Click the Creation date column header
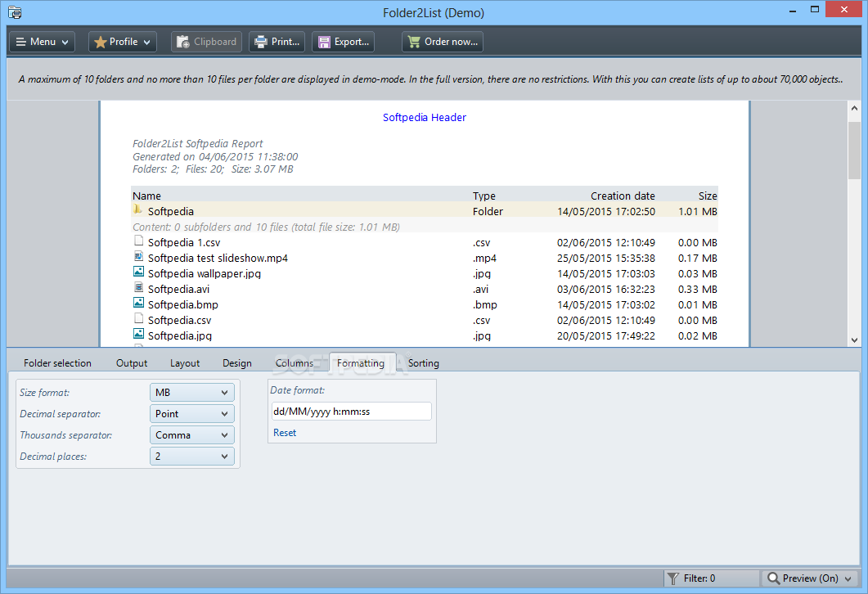Image resolution: width=868 pixels, height=594 pixels. click(623, 196)
